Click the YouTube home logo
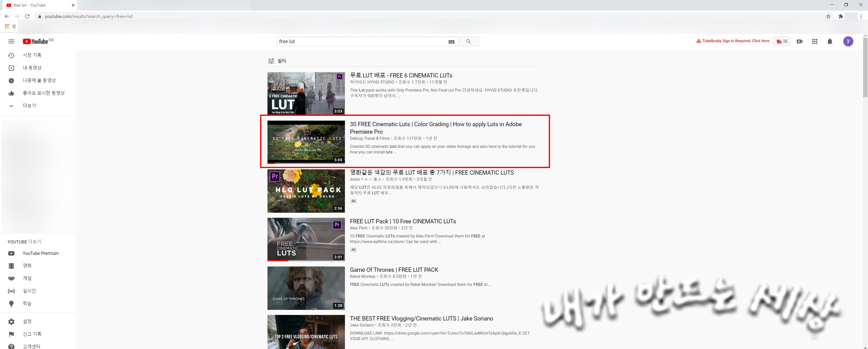This screenshot has height=349, width=868. (x=36, y=41)
